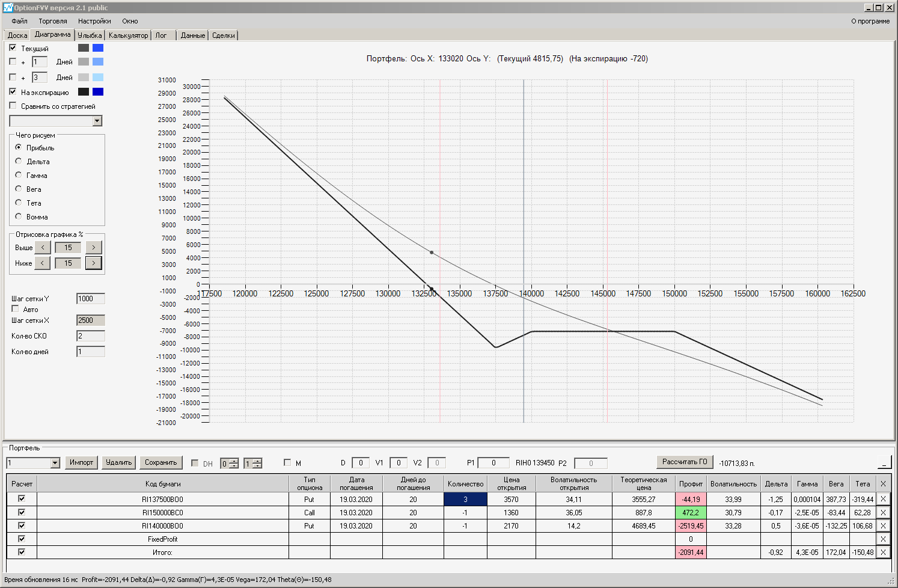Decrease the 'Ниже' graph percentage arrow
The image size is (898, 588).
pos(43,263)
